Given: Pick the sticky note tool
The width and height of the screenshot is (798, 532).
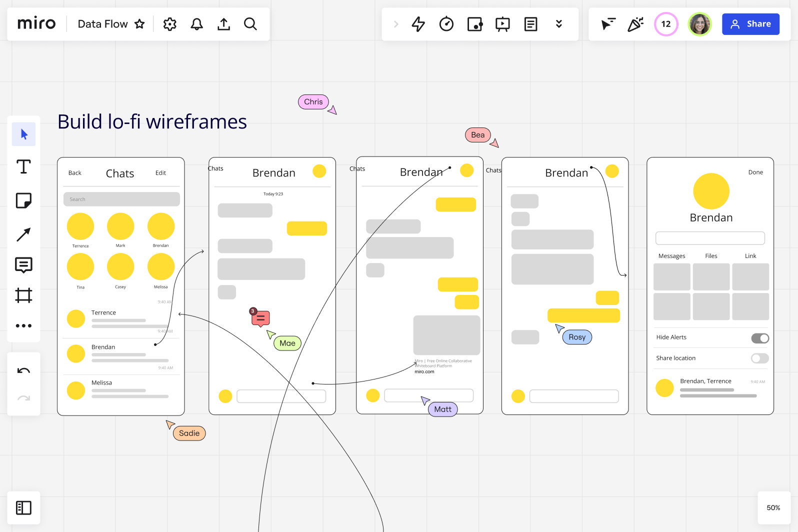Looking at the screenshot, I should click(23, 200).
